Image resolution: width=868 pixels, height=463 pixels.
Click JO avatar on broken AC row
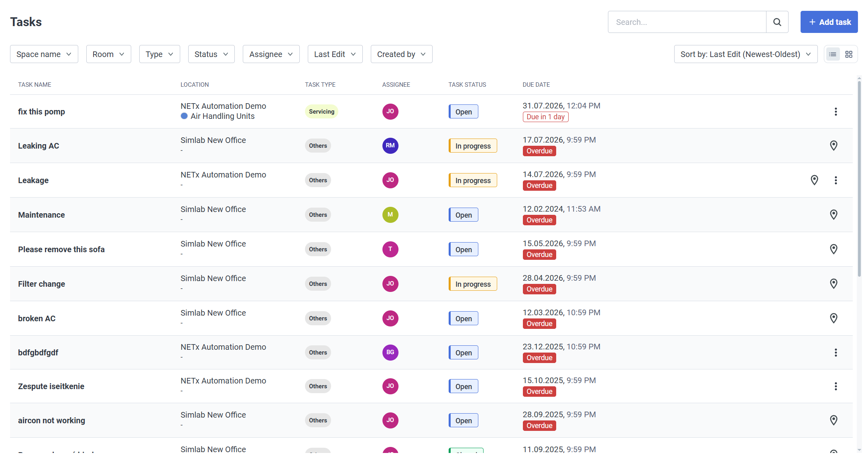390,318
